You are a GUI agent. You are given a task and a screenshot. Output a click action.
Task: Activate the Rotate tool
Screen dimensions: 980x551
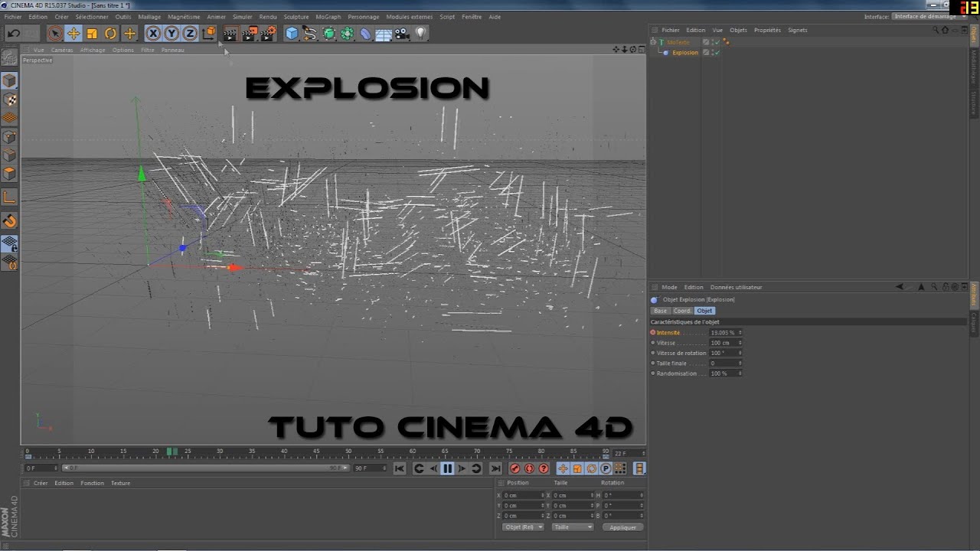tap(110, 33)
